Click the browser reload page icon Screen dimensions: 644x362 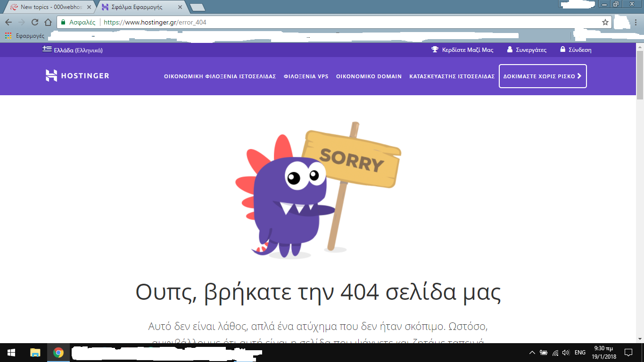click(35, 22)
